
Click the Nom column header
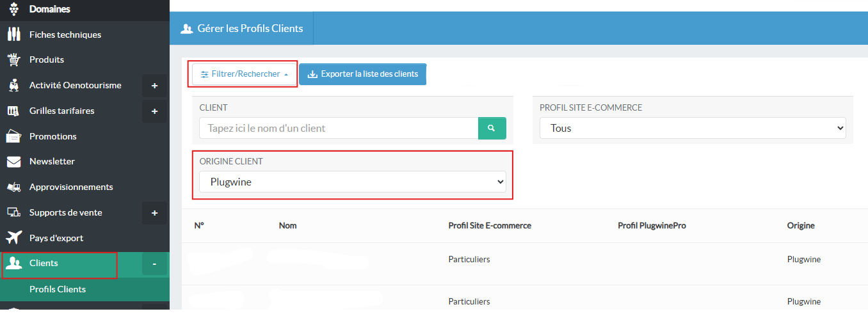point(288,226)
